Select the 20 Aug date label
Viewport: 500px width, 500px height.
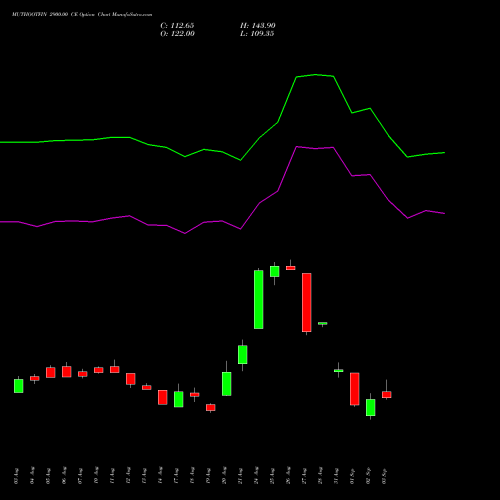[224, 476]
